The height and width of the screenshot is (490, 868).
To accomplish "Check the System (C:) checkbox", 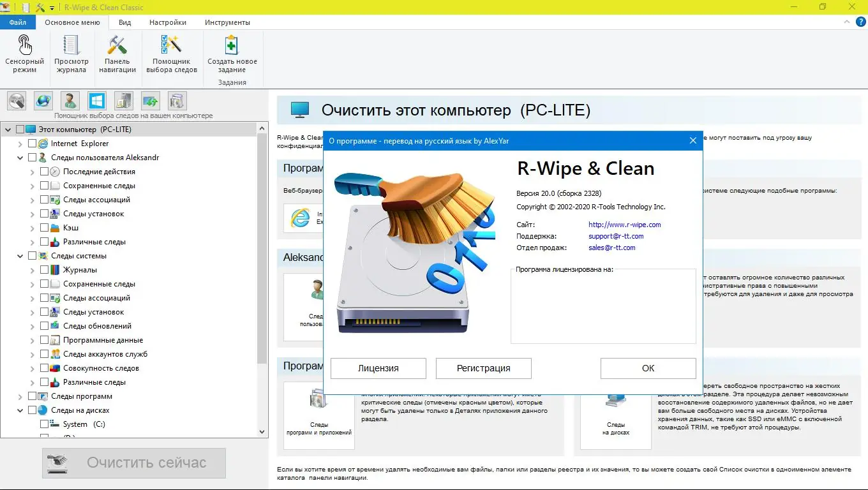I will (x=44, y=424).
